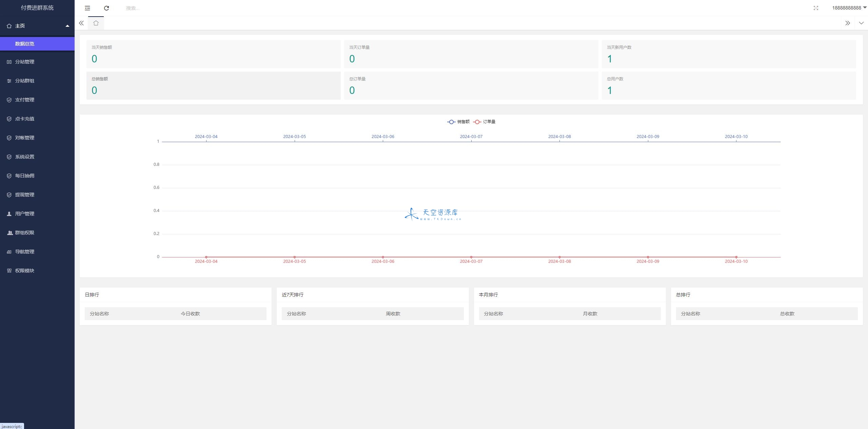Image resolution: width=868 pixels, height=429 pixels.
Task: Click the 今日收款 column header
Action: (x=190, y=314)
